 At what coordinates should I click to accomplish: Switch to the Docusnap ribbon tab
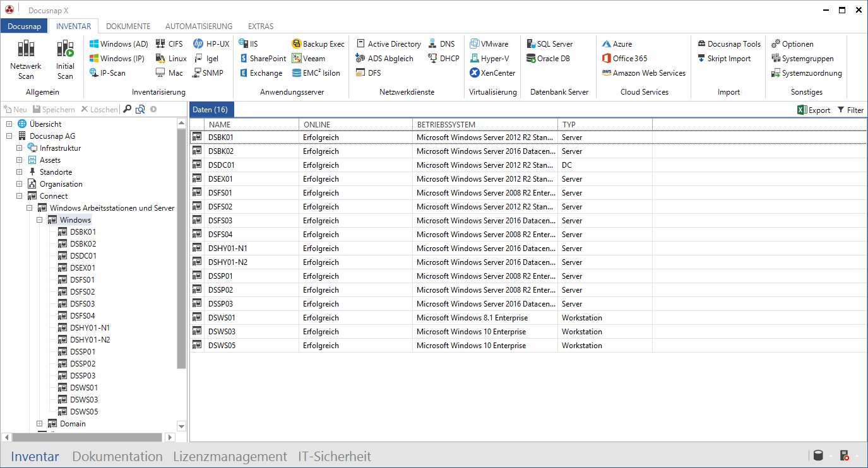[x=25, y=26]
